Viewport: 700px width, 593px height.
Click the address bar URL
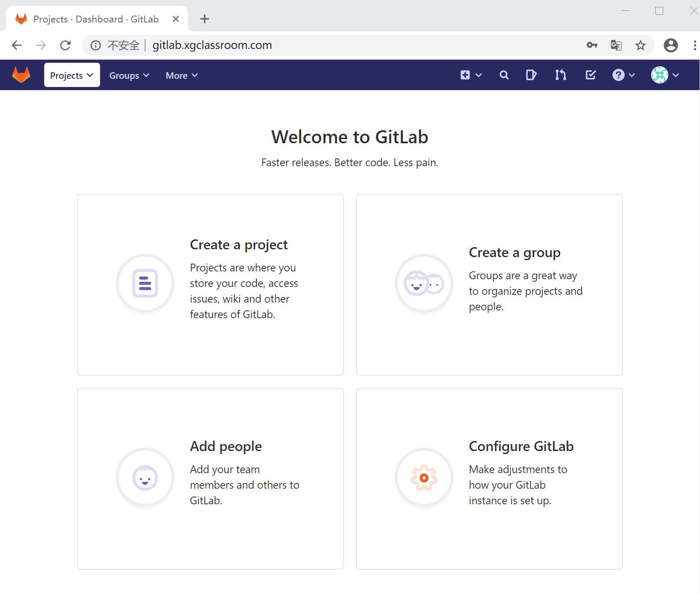(212, 45)
